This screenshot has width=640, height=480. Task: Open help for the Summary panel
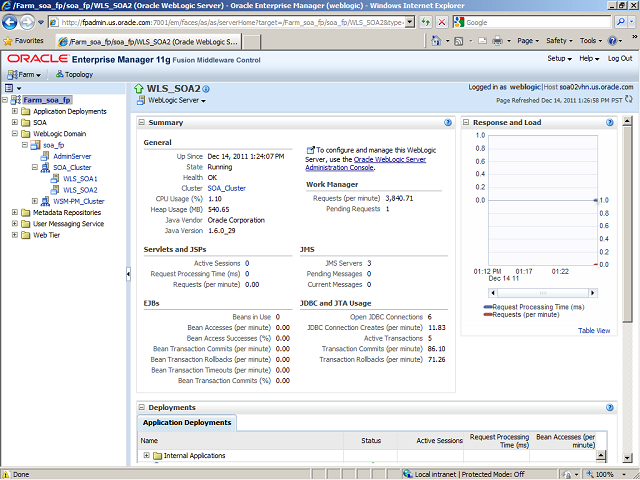pyautogui.click(x=447, y=122)
